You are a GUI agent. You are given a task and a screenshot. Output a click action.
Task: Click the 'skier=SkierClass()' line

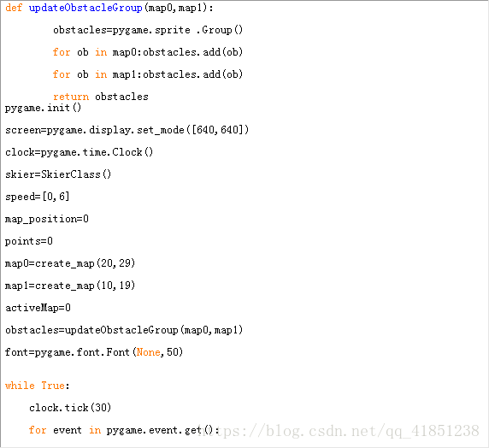(x=58, y=174)
